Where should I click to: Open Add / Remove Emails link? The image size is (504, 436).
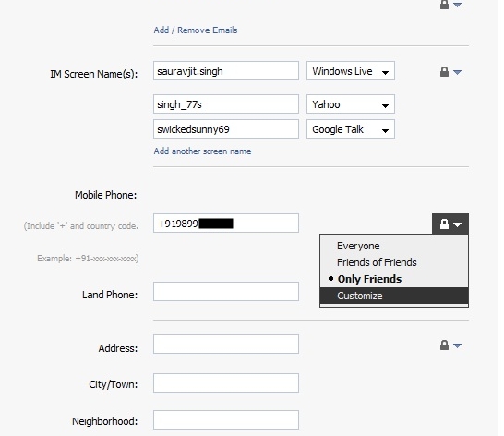[x=196, y=30]
